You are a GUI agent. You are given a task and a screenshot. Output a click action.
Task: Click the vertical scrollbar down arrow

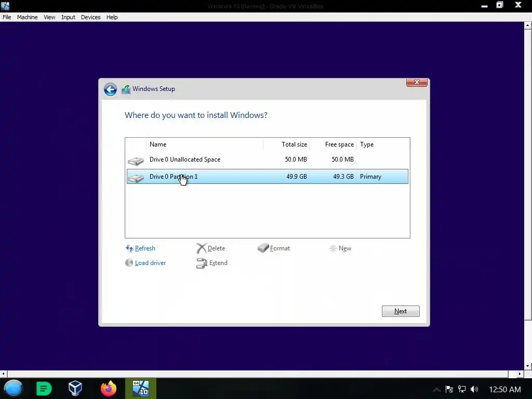pos(528,366)
